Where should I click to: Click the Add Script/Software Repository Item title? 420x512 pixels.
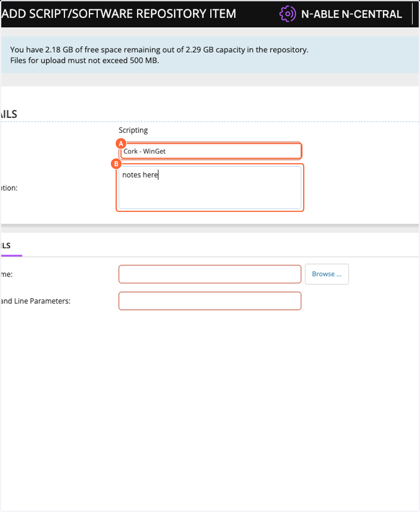coord(118,14)
